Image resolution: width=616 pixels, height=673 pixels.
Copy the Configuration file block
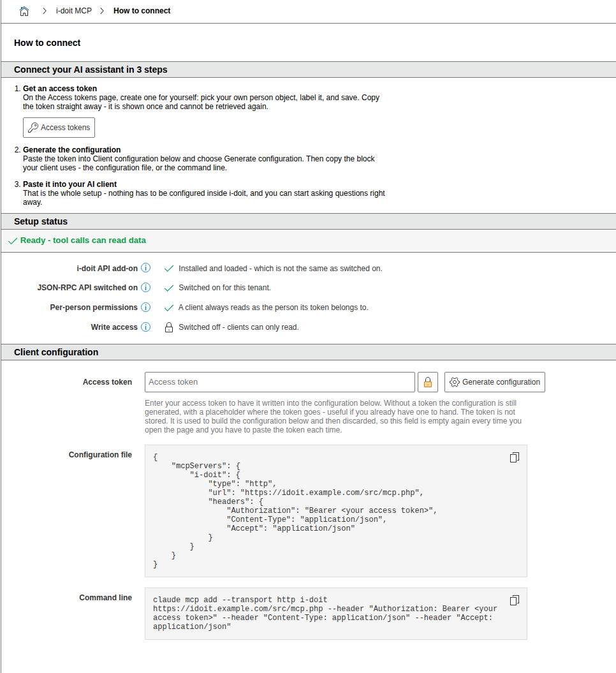tap(515, 457)
